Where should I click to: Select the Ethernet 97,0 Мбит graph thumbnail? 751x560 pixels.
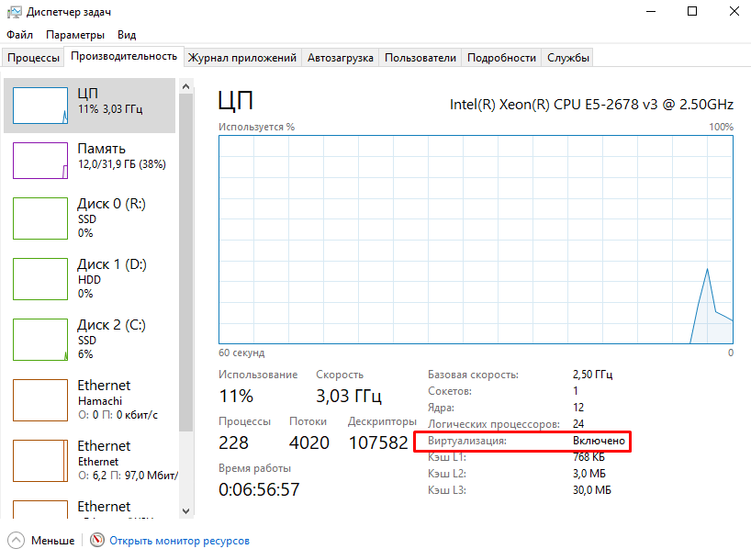pyautogui.click(x=40, y=461)
